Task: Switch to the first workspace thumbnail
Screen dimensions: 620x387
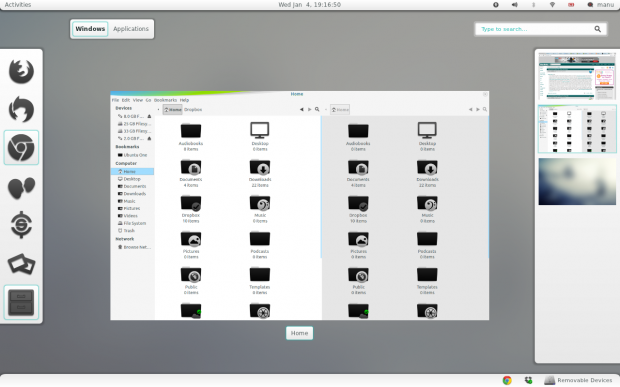Action: pyautogui.click(x=577, y=76)
